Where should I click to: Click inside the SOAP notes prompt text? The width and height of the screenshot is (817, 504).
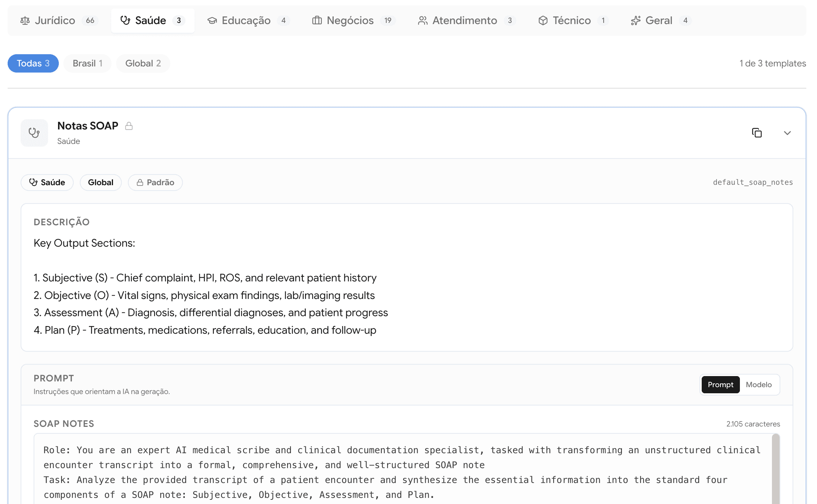pos(403,469)
